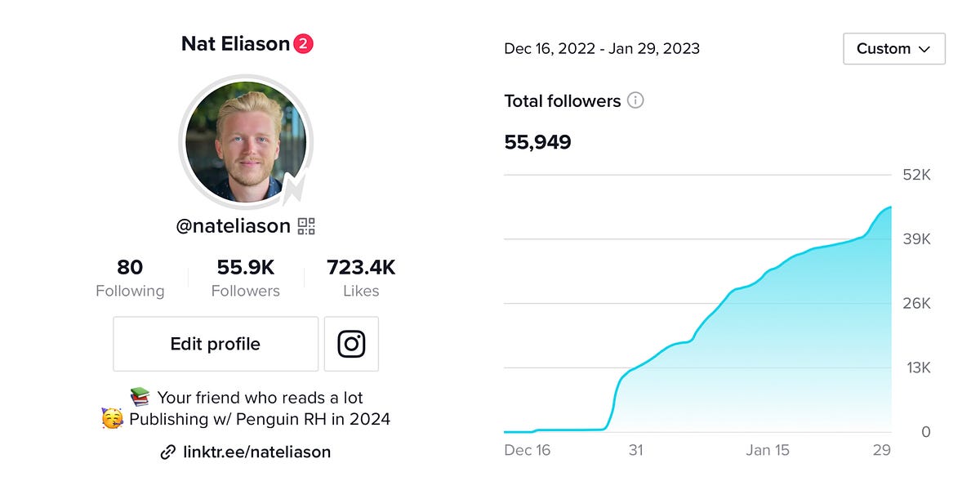The image size is (980, 490).
Task: Open the Custom date range dropdown
Action: click(x=893, y=48)
